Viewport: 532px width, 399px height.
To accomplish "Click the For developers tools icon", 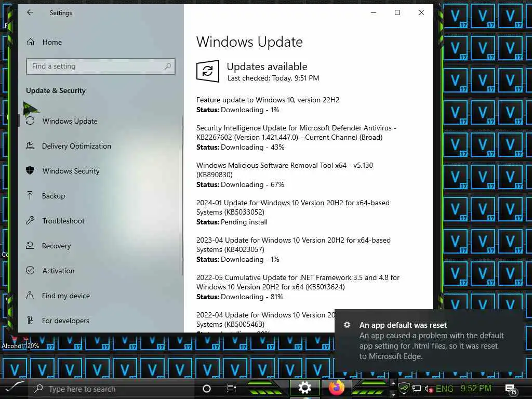I will (30, 320).
